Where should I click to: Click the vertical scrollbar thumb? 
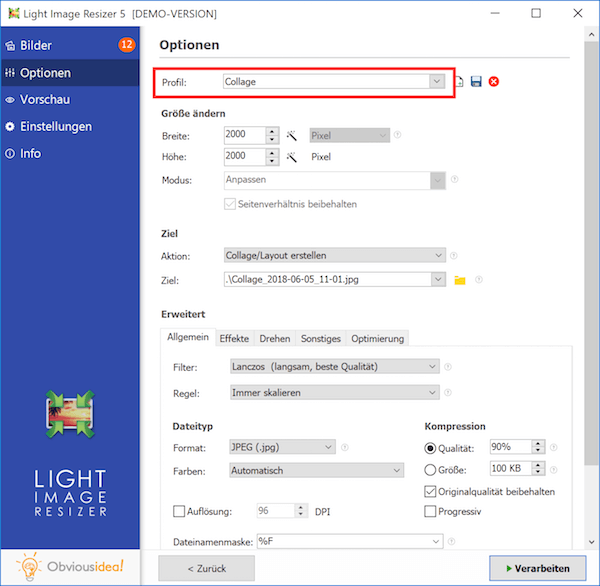(x=591, y=253)
